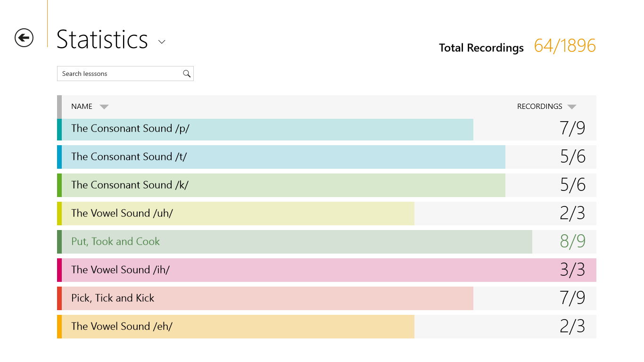Open Pick, Tick and Kick lesson
Image resolution: width=644 pixels, height=362 pixels.
point(113,298)
